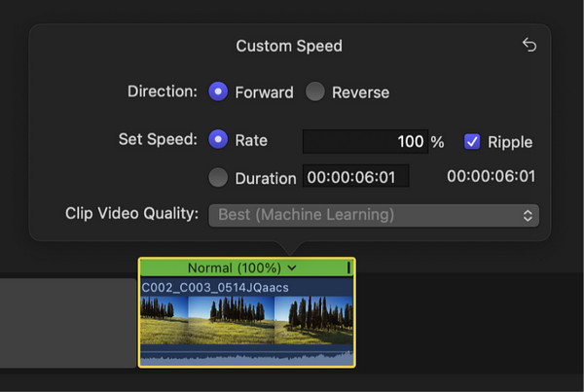
Task: Click the retime handle at speed bar end
Action: point(348,267)
